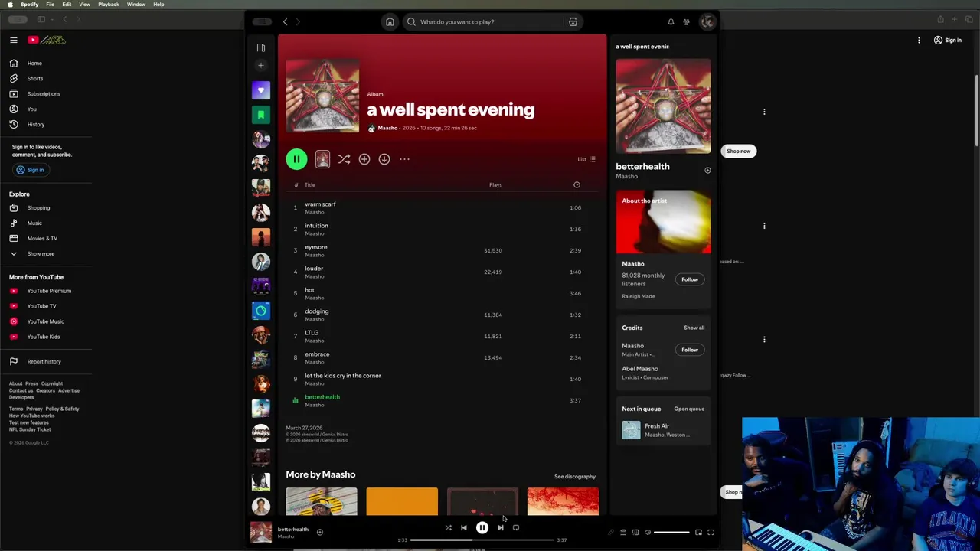The height and width of the screenshot is (551, 980).
Task: Pause playback in bottom player bar
Action: (482, 527)
